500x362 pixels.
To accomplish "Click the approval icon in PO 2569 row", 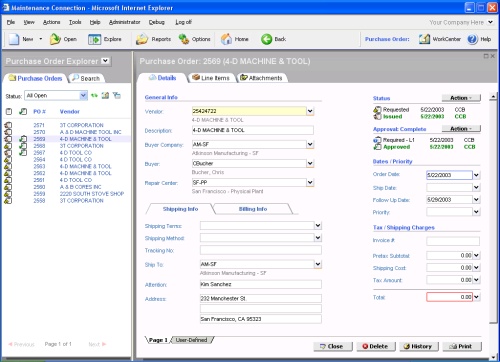I will 23,139.
